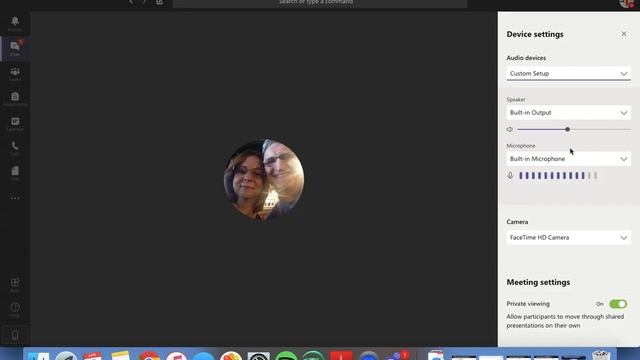Open the Teams section in the sidebar
640x360 pixels.
pyautogui.click(x=15, y=74)
